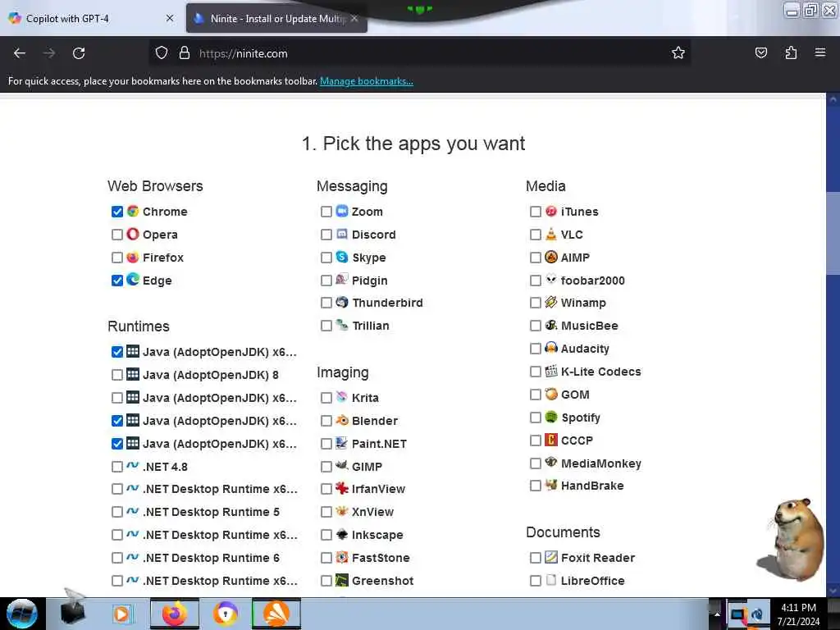Check the Winamp checkbox
This screenshot has width=840, height=630.
[x=535, y=303]
